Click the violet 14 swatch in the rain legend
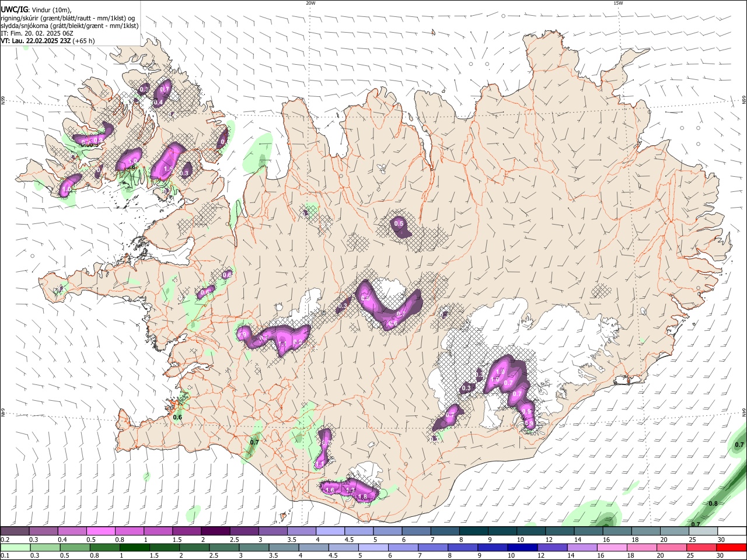Viewport: 747px width, 560px height. tap(581, 547)
